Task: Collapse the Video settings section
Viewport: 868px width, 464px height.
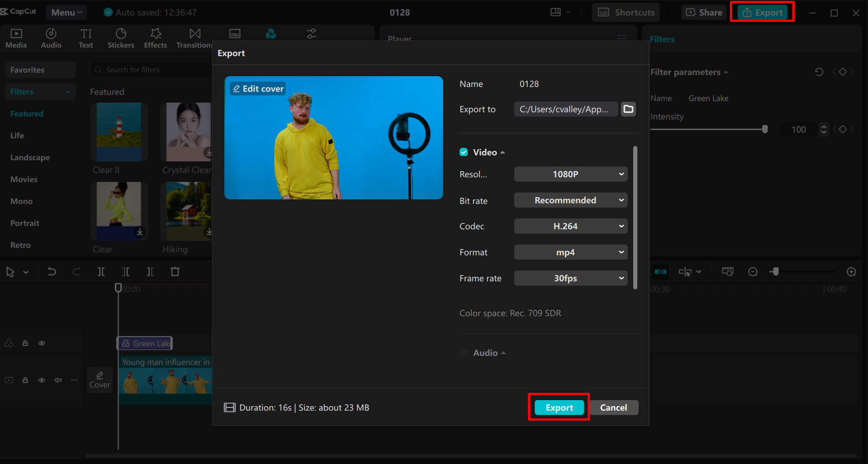Action: click(x=503, y=152)
